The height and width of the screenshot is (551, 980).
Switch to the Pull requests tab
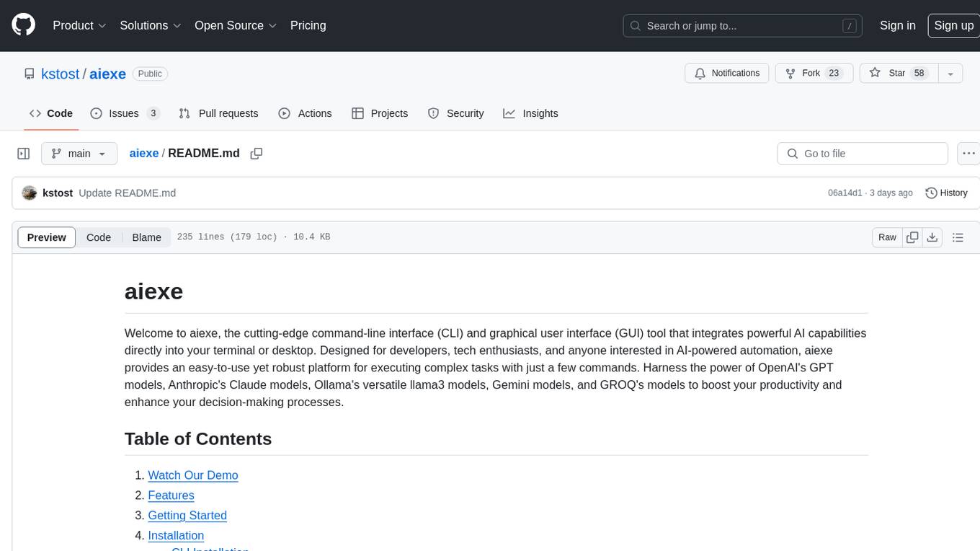(218, 113)
